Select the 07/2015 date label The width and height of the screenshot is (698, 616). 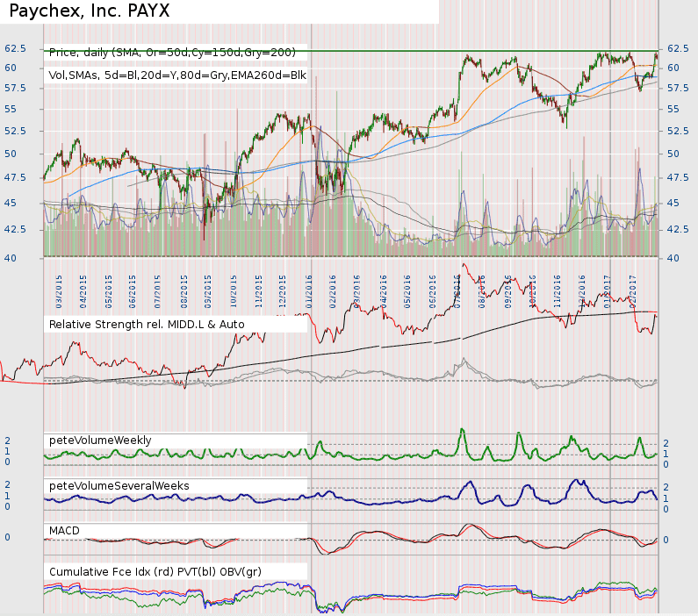(157, 291)
